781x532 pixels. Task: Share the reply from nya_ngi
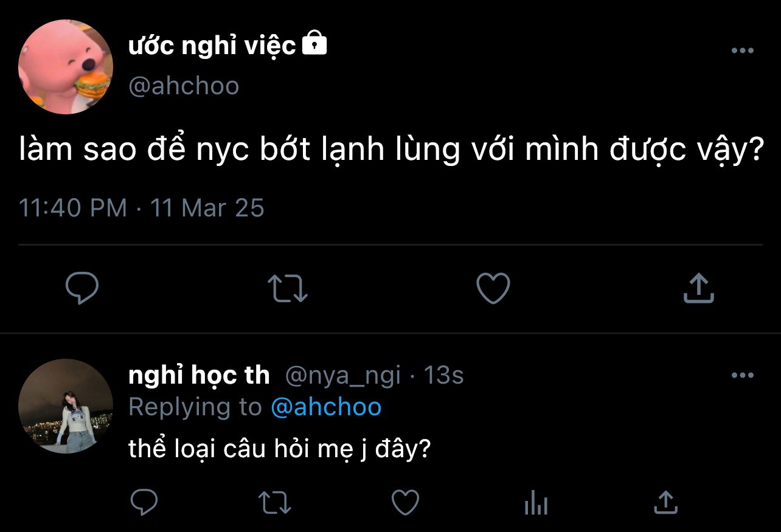pyautogui.click(x=665, y=503)
